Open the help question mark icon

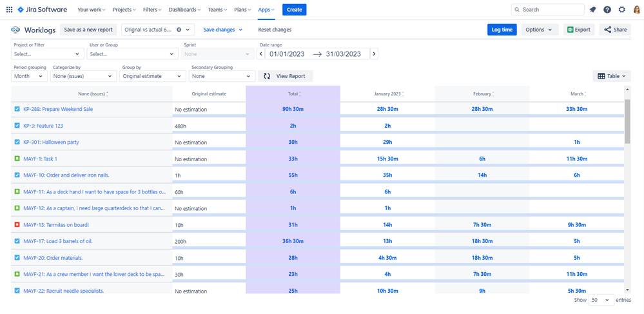point(607,10)
